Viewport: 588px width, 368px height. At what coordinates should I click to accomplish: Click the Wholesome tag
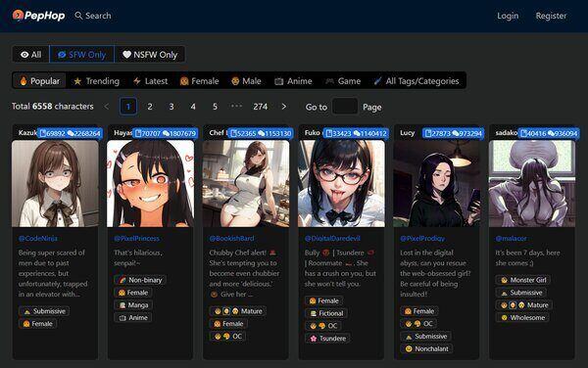pos(522,318)
